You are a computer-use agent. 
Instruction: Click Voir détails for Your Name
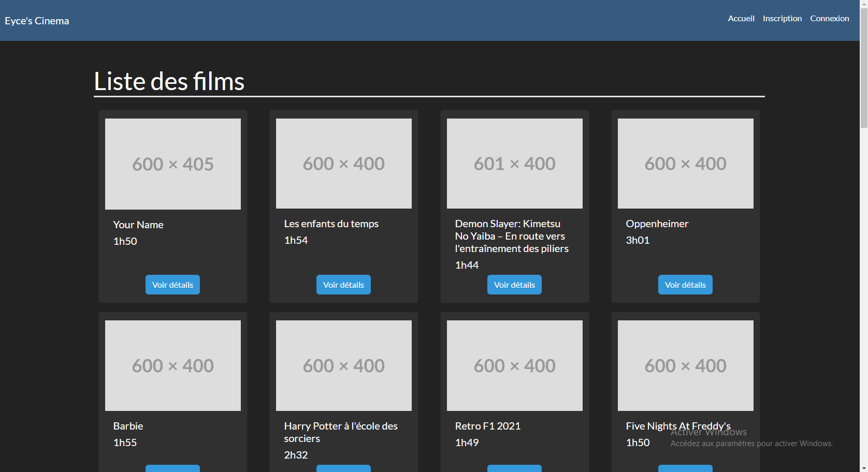coord(172,284)
